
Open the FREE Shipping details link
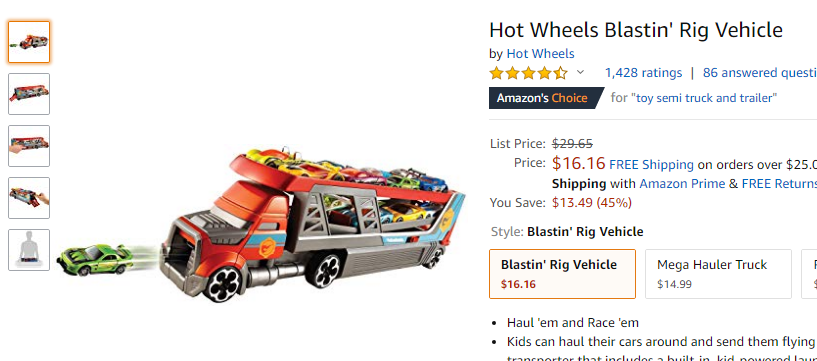click(651, 165)
